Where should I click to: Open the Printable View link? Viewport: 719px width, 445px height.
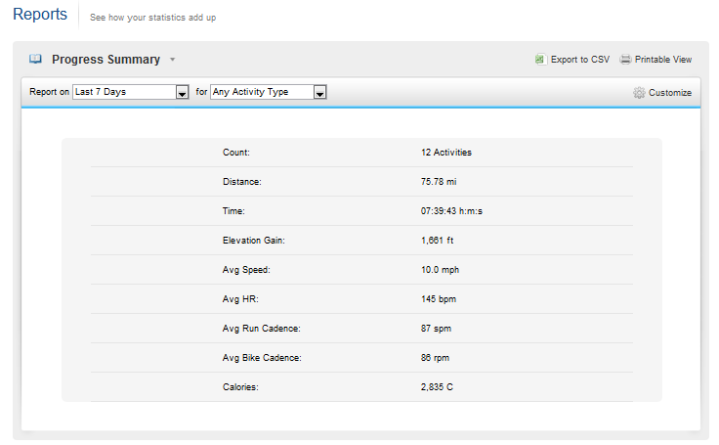tap(663, 60)
